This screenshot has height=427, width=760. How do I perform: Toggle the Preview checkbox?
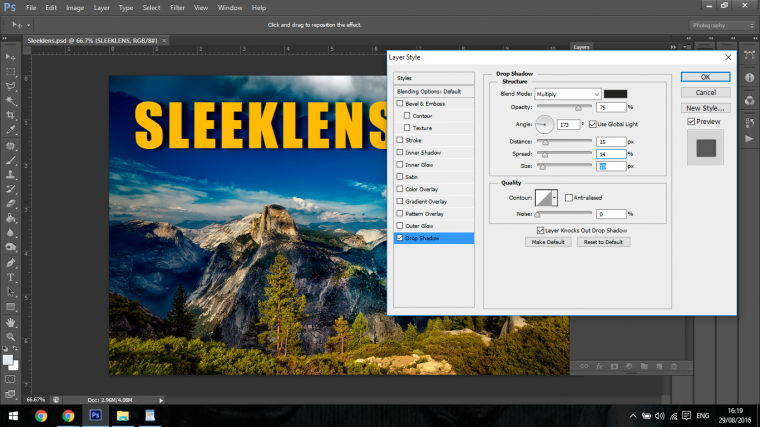(691, 121)
